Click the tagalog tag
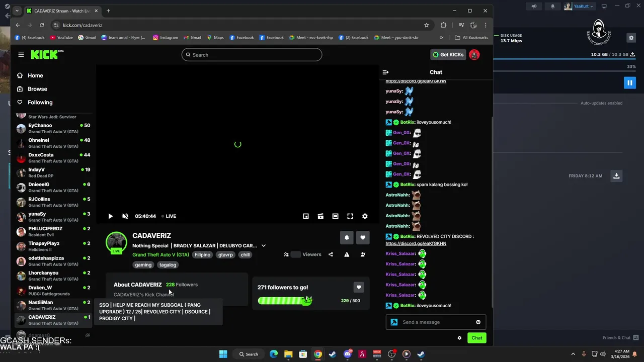The width and height of the screenshot is (644, 362). pos(168,265)
